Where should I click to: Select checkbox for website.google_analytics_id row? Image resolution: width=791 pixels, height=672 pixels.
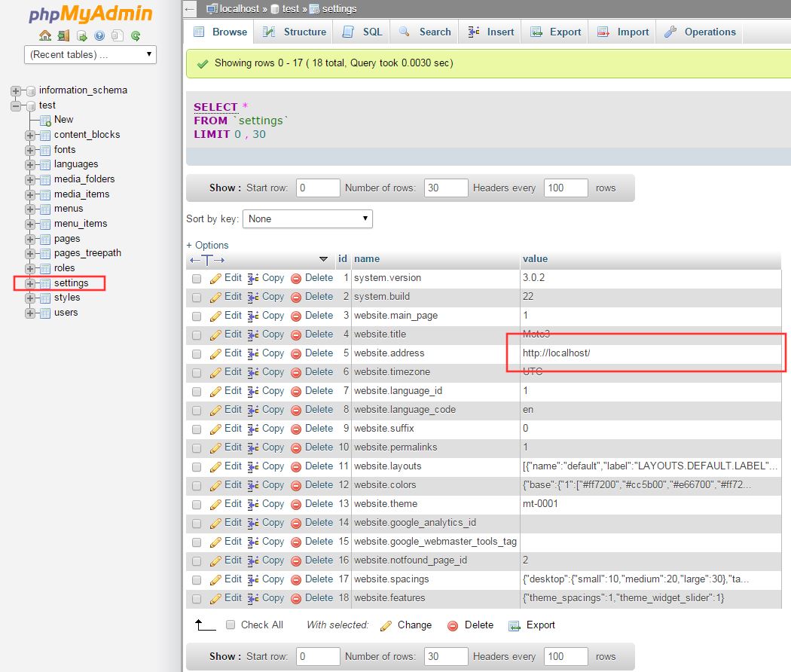[197, 523]
